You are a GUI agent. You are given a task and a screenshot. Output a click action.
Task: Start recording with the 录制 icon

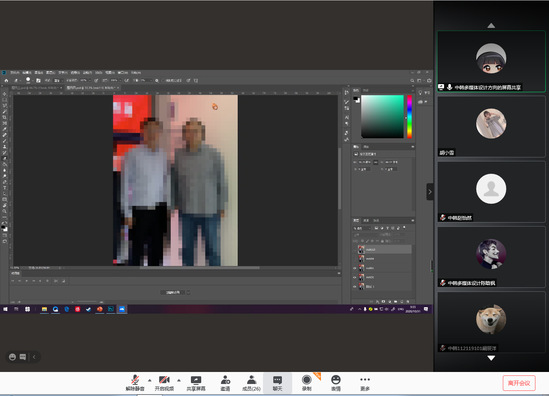click(x=306, y=383)
